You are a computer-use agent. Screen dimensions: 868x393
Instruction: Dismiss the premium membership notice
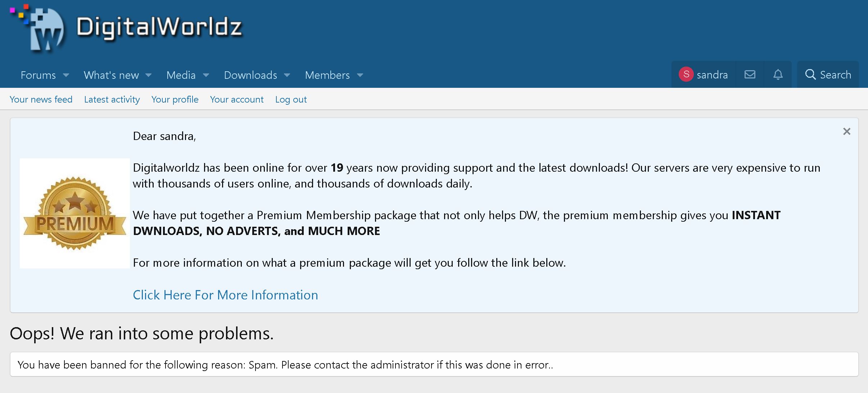click(847, 131)
